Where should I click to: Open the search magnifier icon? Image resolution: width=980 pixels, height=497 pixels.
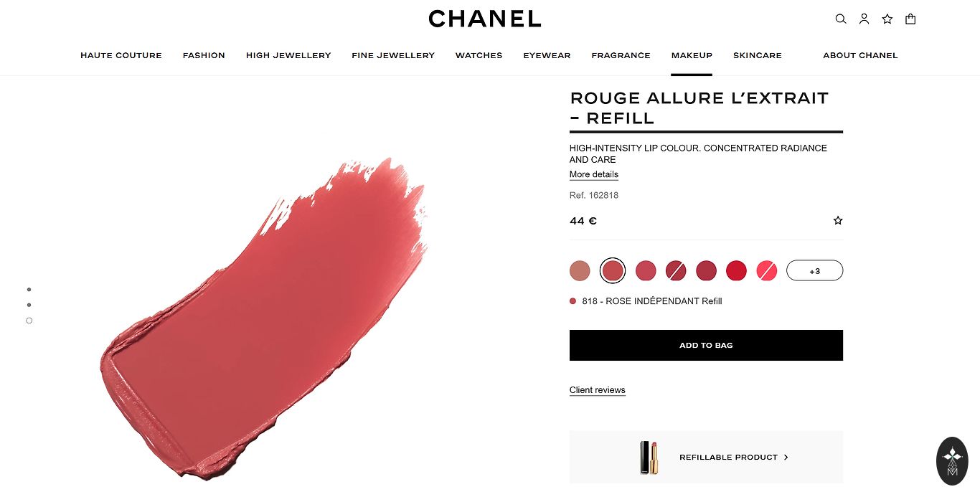[841, 19]
